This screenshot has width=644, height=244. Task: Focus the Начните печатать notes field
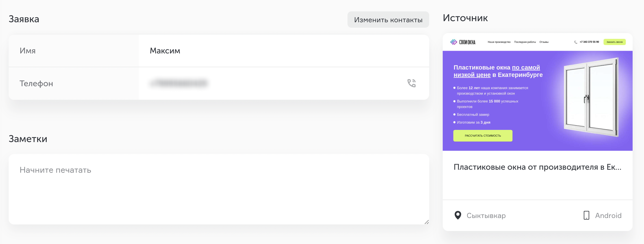click(x=219, y=189)
